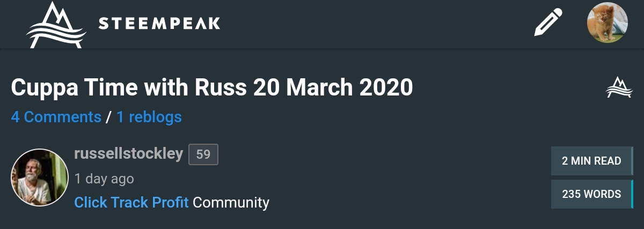Click empty header bar space left of pencil
The height and width of the screenshot is (229, 644).
tap(376, 24)
